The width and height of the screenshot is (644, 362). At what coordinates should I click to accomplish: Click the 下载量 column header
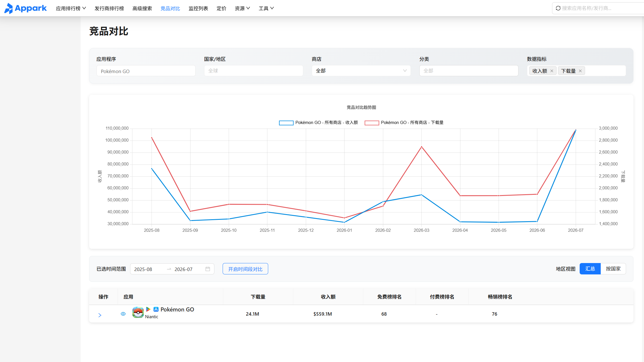258,297
